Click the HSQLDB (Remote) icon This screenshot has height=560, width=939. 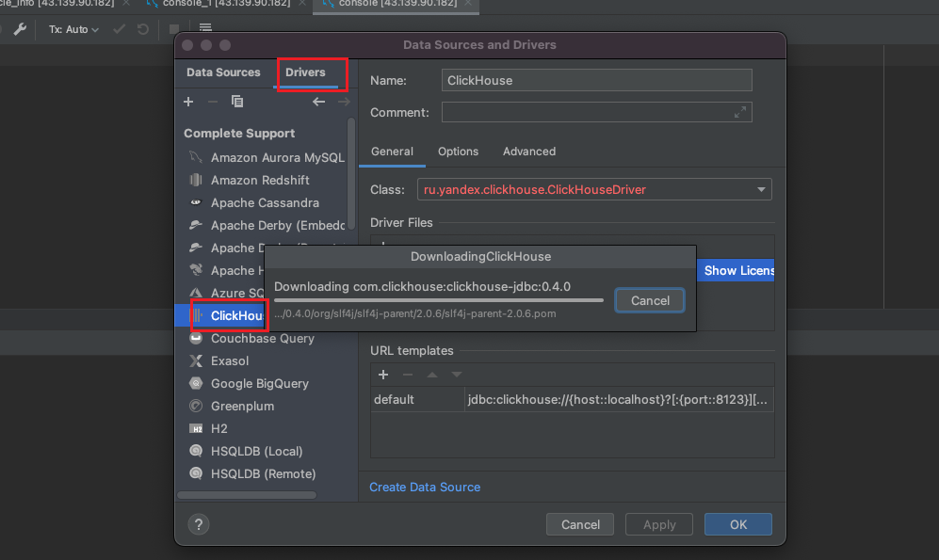pyautogui.click(x=196, y=473)
